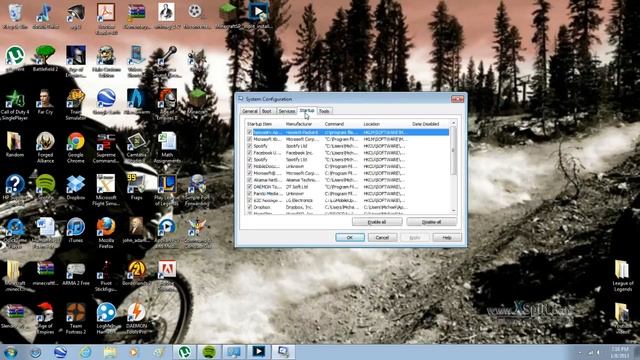Open Windows Explorer from the taskbar
Screen dimensions: 640x360
click(x=110, y=352)
